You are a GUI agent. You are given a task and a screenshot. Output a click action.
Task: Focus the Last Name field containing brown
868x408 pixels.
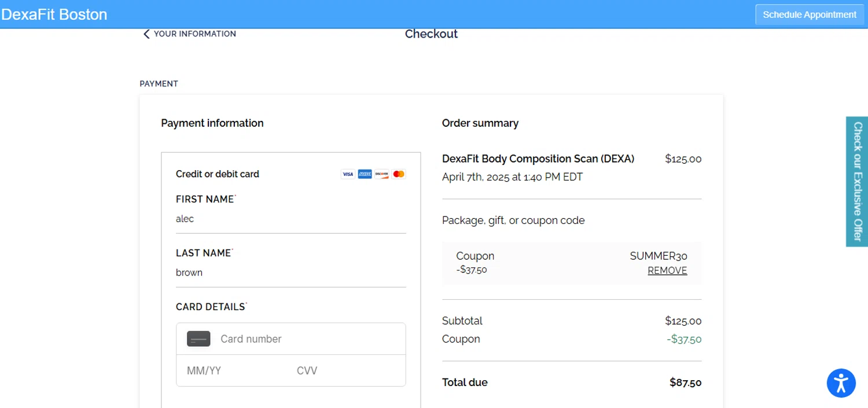click(x=291, y=273)
